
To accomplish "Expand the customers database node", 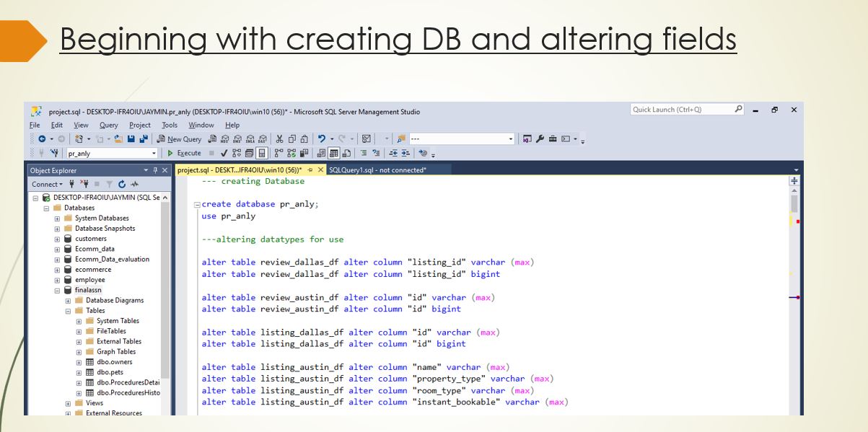I will 58,239.
